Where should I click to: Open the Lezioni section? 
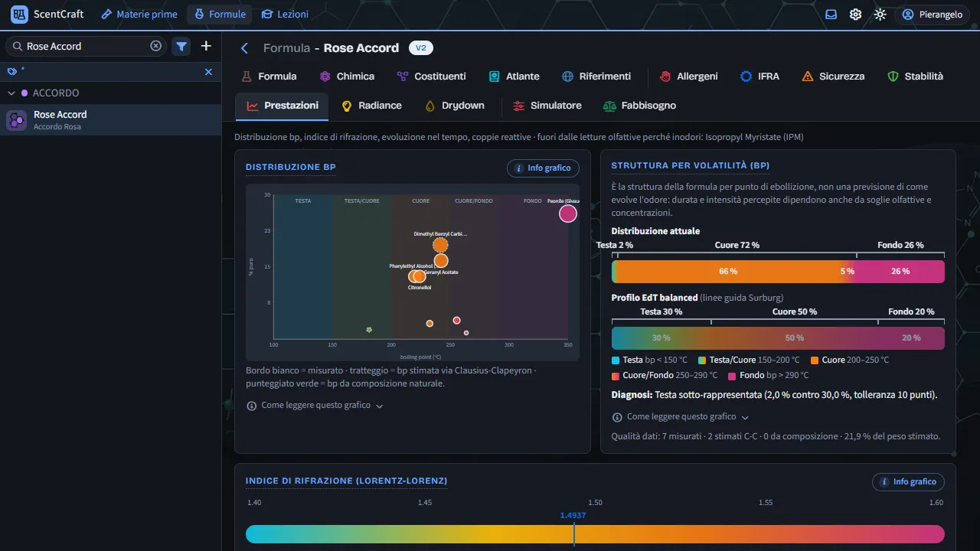pyautogui.click(x=285, y=15)
